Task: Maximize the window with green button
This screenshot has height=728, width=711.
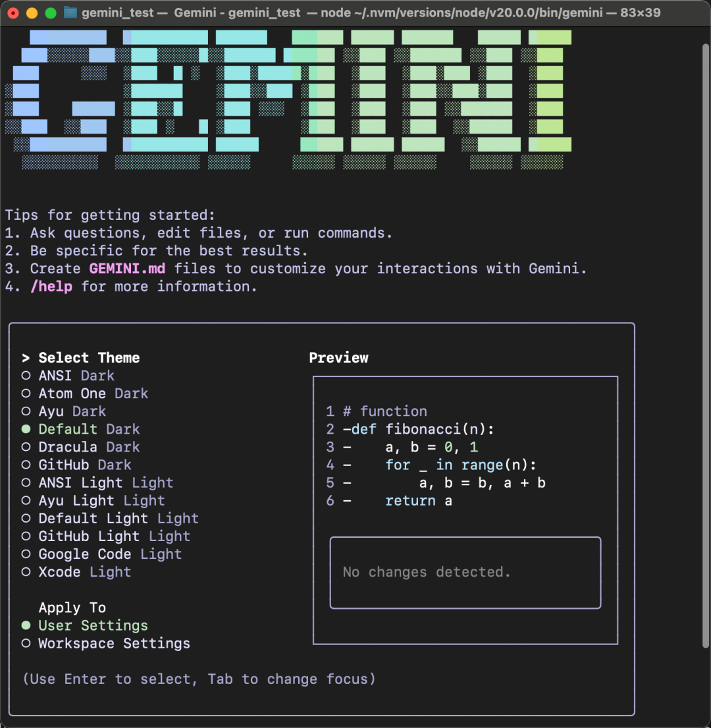Action: [51, 13]
